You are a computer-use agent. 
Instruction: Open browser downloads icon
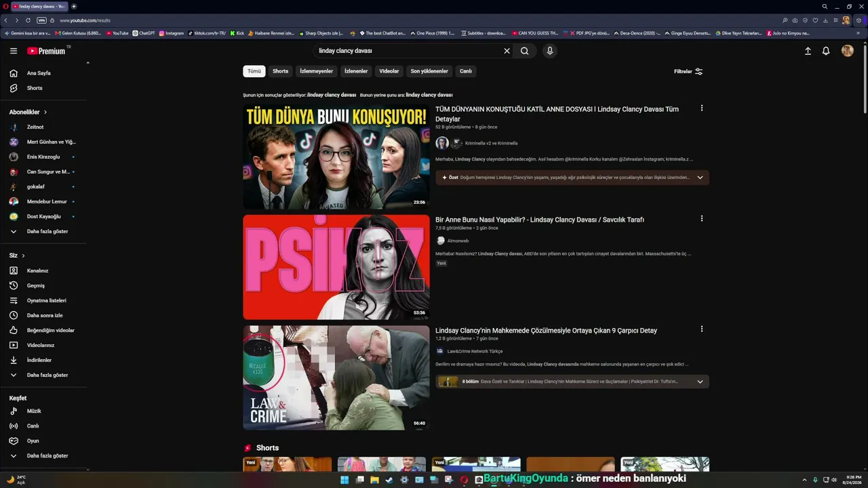[825, 20]
